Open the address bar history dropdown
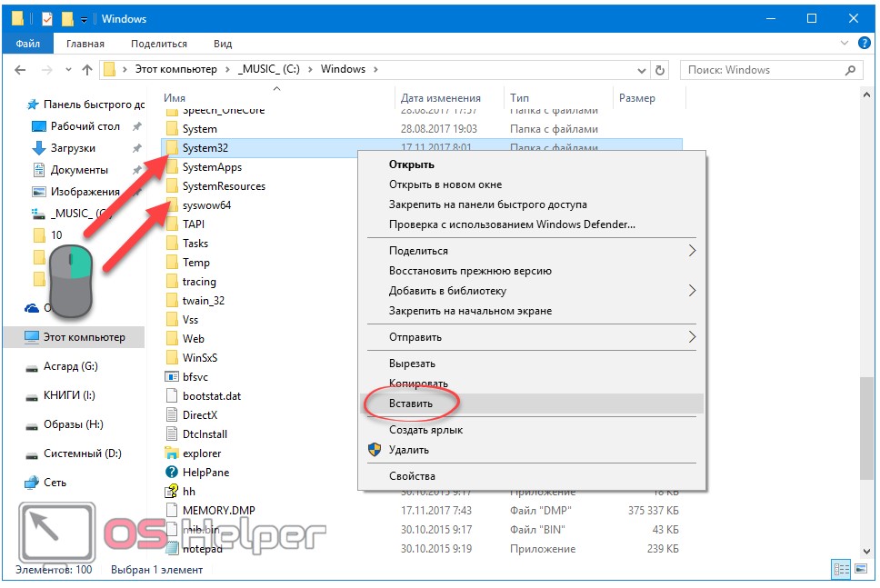Image resolution: width=880 pixels, height=588 pixels. pos(640,70)
